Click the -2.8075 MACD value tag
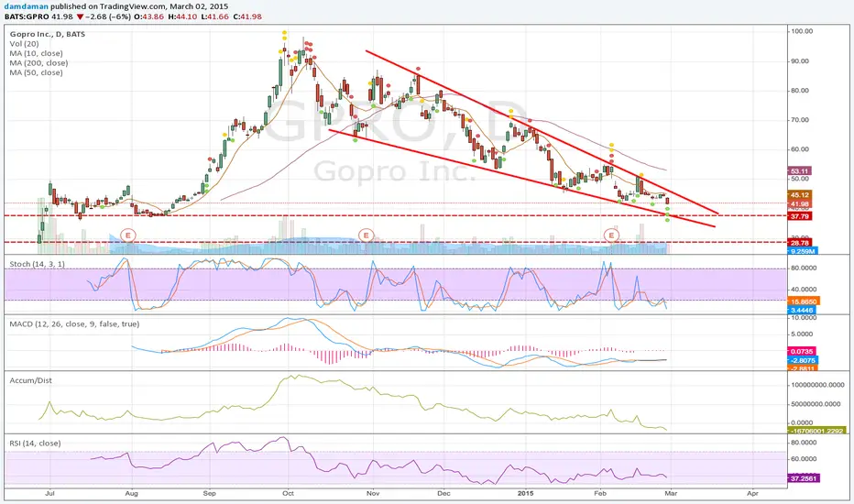The width and height of the screenshot is (854, 504). (x=803, y=360)
